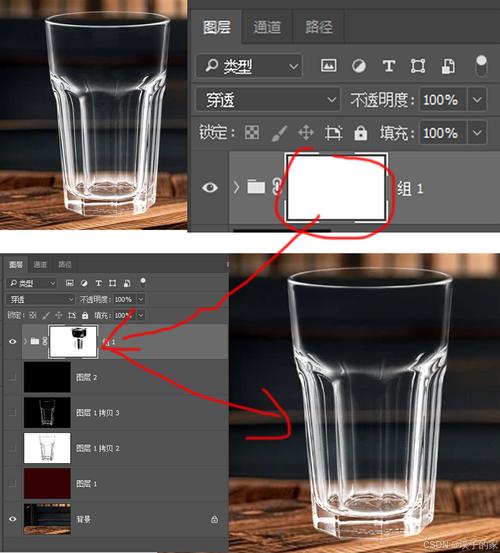The image size is (500, 553).
Task: Show 图层 1 拷贝 2 via its visibility box
Action: (x=12, y=448)
